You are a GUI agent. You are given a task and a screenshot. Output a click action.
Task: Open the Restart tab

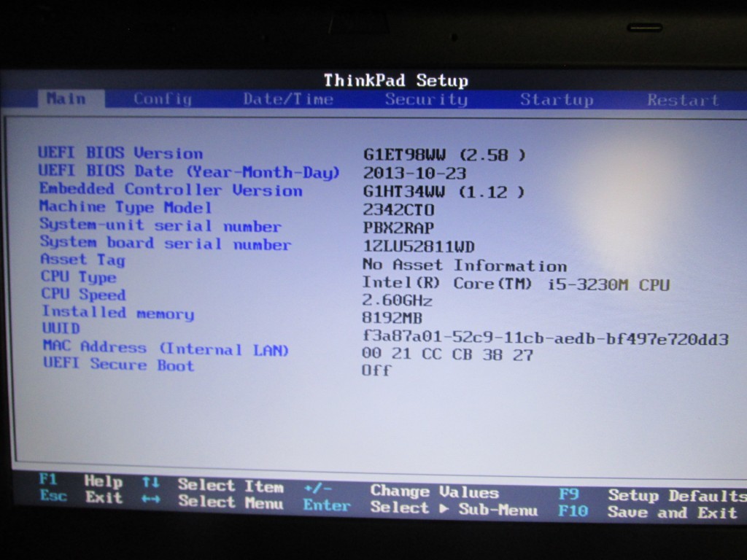coord(683,100)
